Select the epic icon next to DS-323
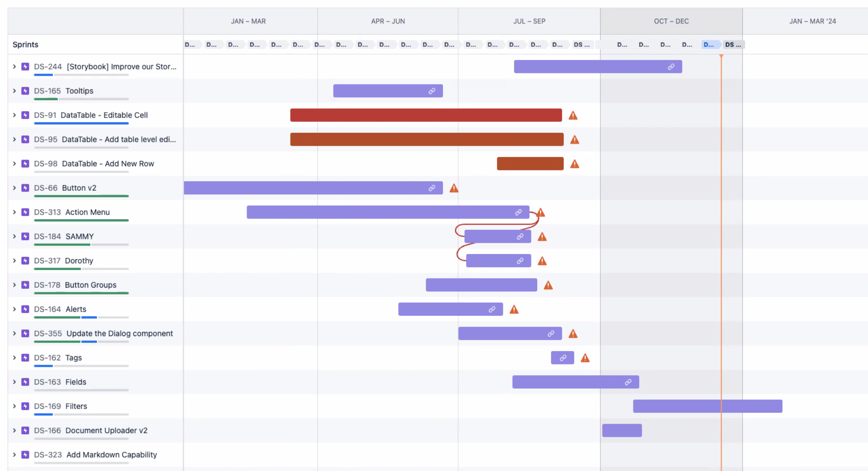This screenshot has width=868, height=471. click(x=25, y=455)
